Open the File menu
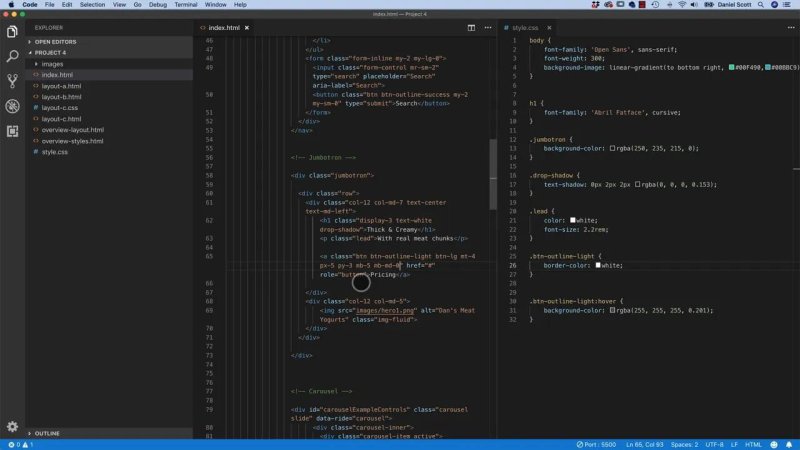Image resolution: width=800 pixels, height=450 pixels. coord(49,5)
